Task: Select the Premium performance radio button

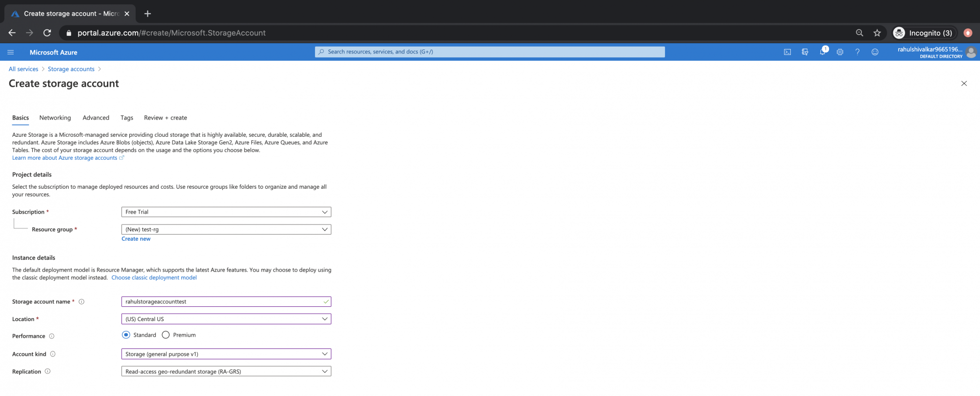Action: (x=166, y=335)
